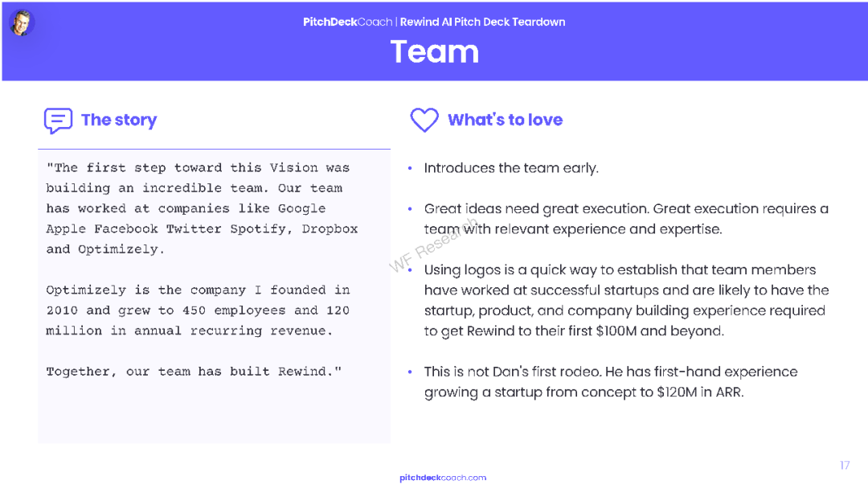Viewport: 868px width, 489px height.
Task: Click the bullet about Dan's first rodeo
Action: tap(611, 381)
